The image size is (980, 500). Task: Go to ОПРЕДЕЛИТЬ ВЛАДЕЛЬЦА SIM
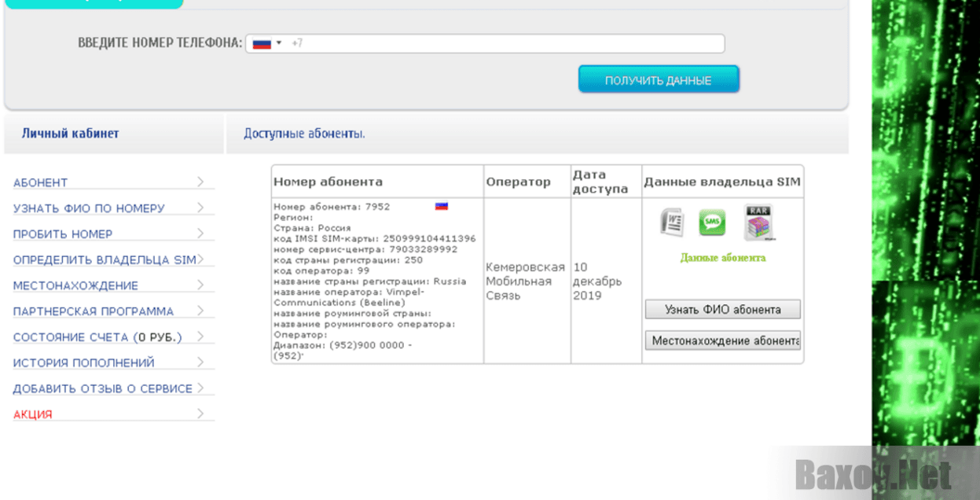point(105,260)
